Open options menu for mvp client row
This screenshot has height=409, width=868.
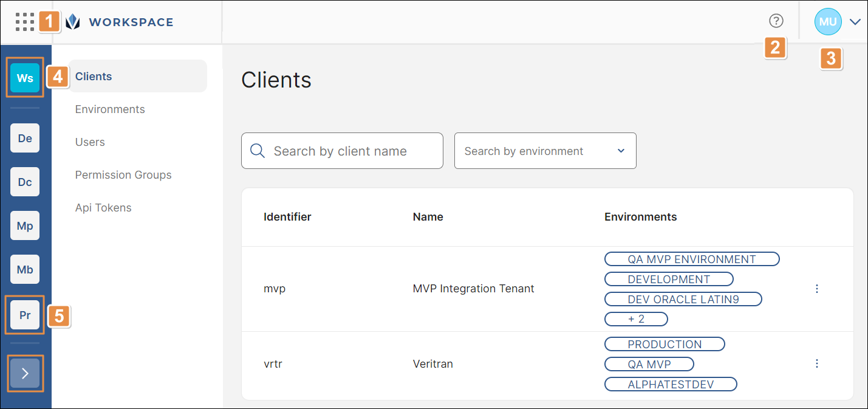click(816, 289)
